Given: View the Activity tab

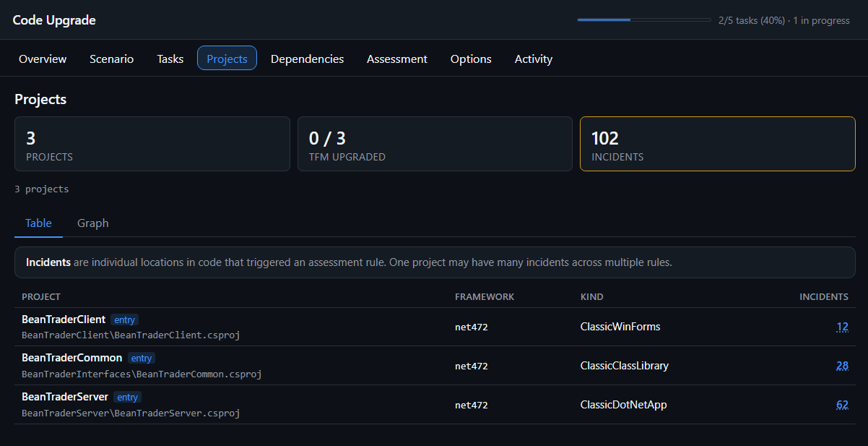Looking at the screenshot, I should click(x=534, y=59).
